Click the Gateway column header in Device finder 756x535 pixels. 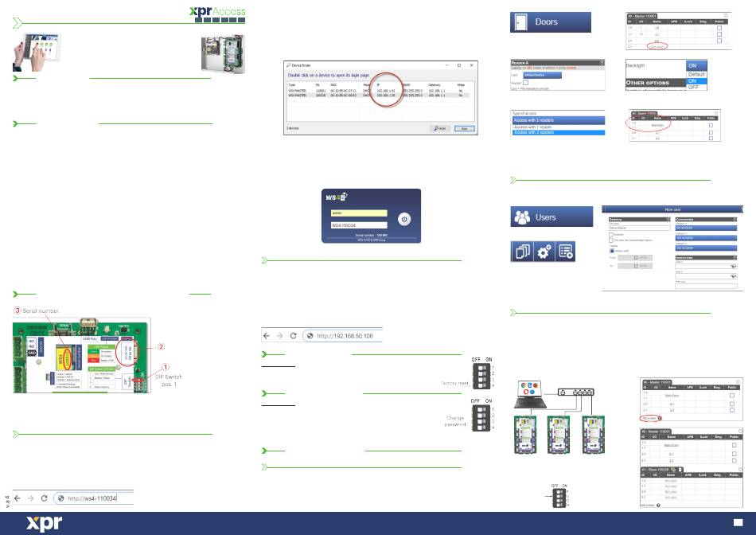click(434, 85)
